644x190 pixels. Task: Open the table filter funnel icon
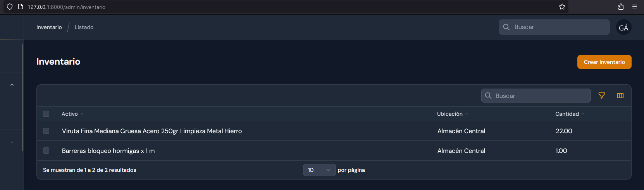click(x=602, y=96)
